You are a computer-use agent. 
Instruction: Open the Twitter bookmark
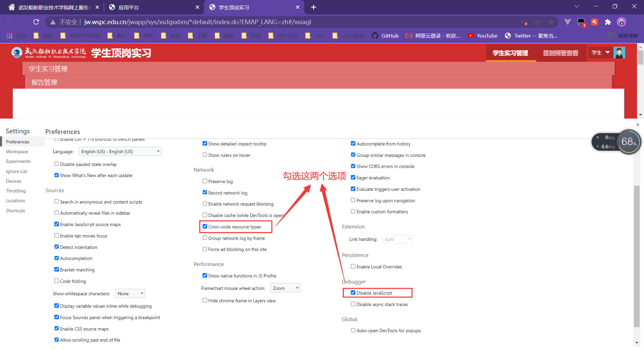(531, 36)
